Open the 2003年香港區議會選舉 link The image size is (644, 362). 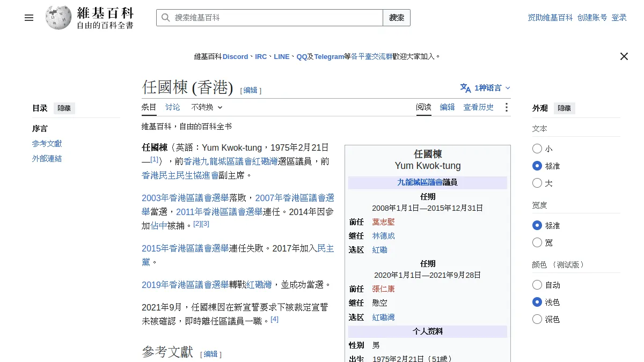[x=185, y=198]
